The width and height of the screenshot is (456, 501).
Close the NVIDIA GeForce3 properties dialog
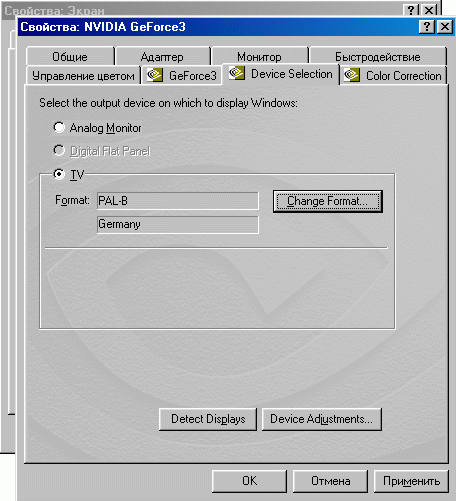click(x=445, y=26)
